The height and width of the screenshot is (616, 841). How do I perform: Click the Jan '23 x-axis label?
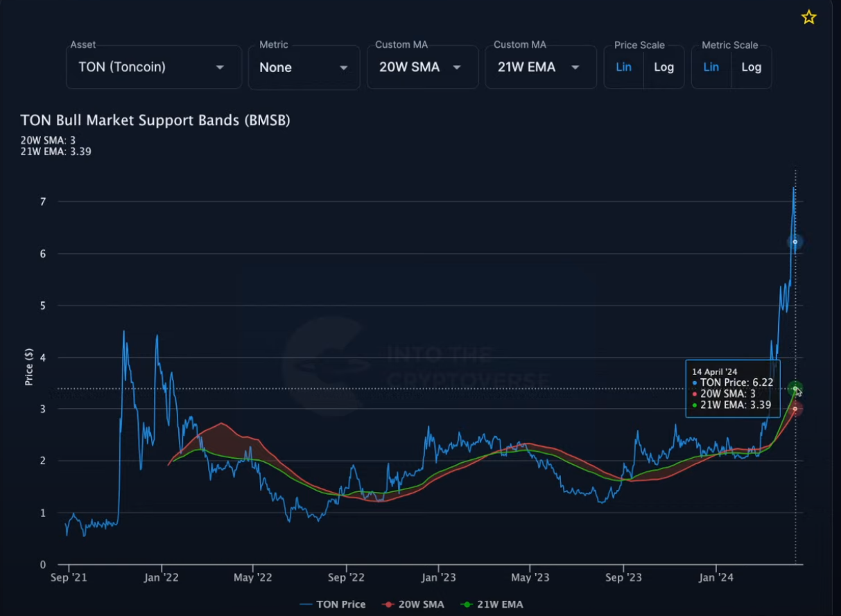point(438,577)
